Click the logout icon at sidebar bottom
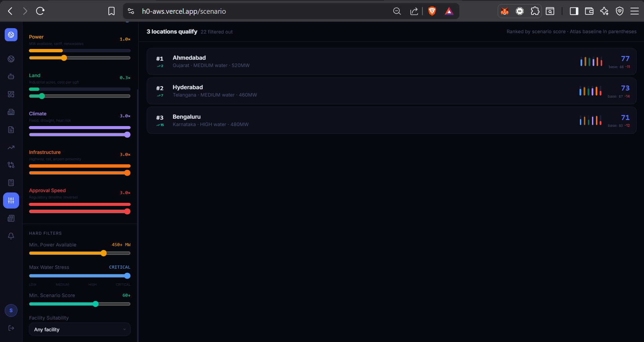 pyautogui.click(x=11, y=328)
